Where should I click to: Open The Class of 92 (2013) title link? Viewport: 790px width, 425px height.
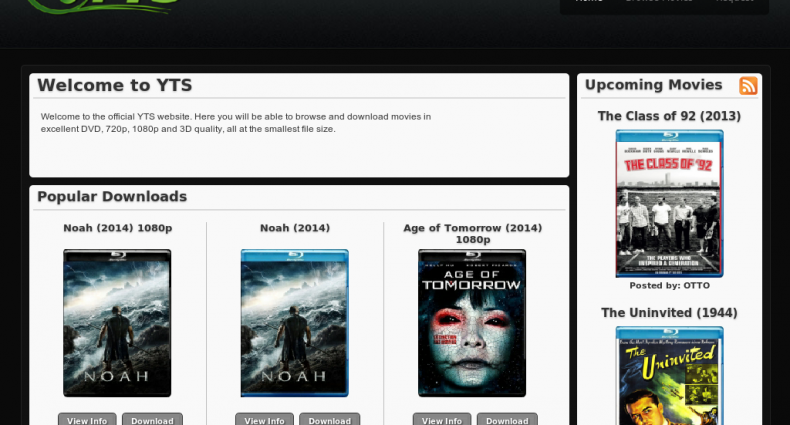pyautogui.click(x=669, y=116)
